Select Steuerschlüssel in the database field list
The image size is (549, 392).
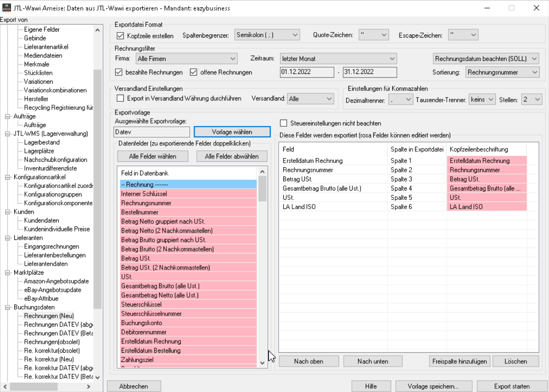pyautogui.click(x=141, y=305)
